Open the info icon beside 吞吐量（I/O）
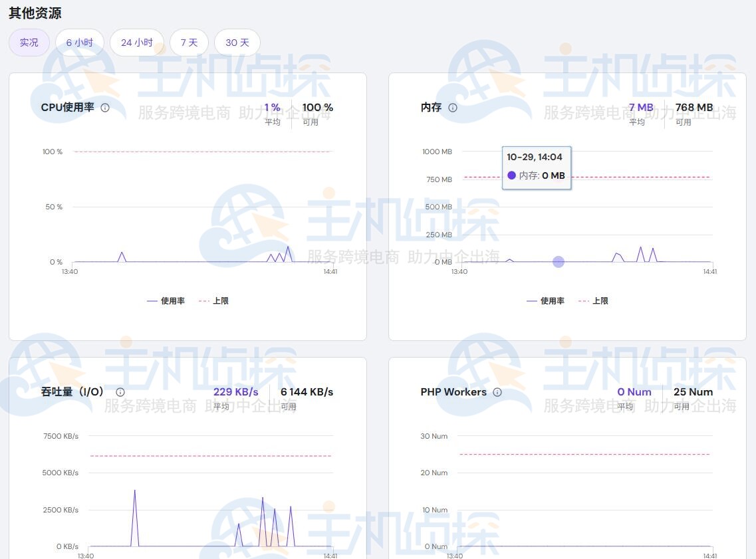Screen dimensions: 756x559 tap(120, 392)
